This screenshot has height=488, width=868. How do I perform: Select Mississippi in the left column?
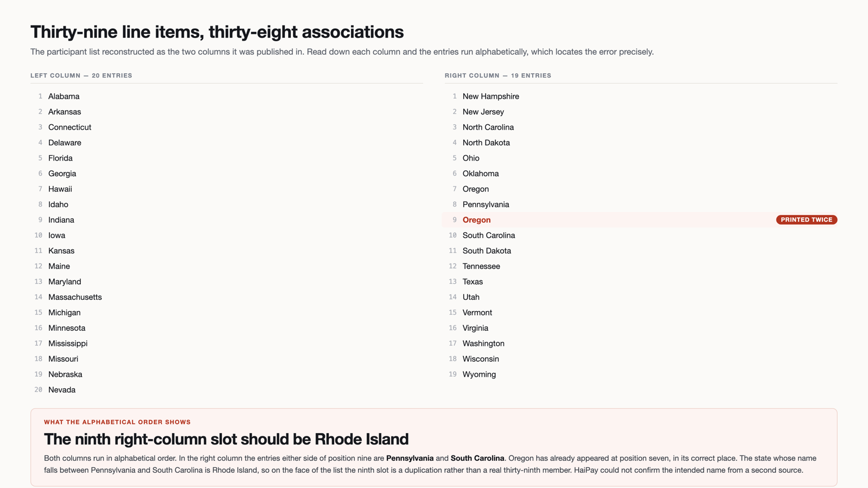68,344
